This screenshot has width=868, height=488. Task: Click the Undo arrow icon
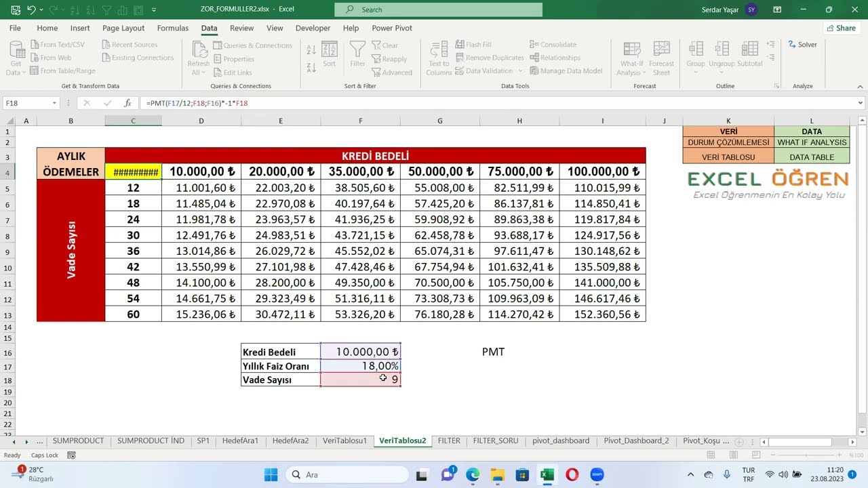coord(31,9)
